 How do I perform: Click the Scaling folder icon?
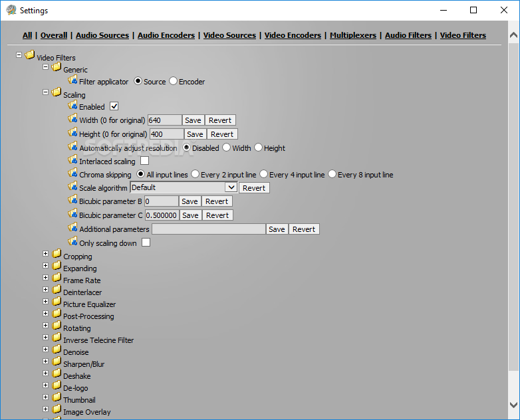coord(57,92)
